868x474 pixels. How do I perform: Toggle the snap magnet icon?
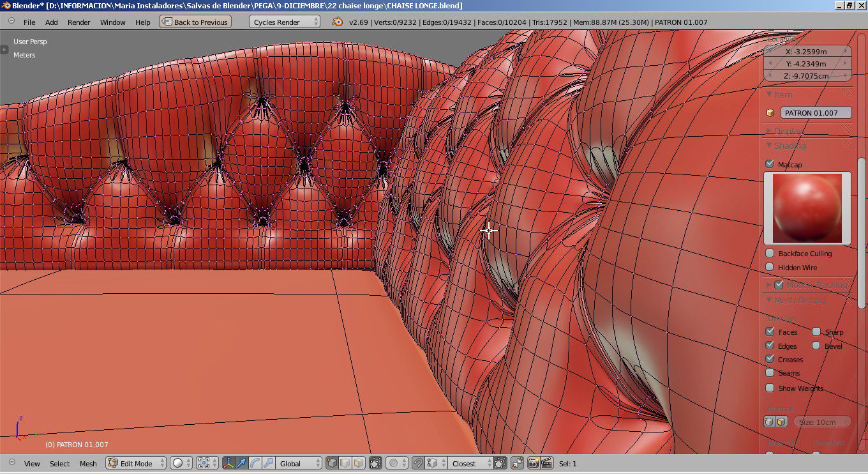click(418, 463)
